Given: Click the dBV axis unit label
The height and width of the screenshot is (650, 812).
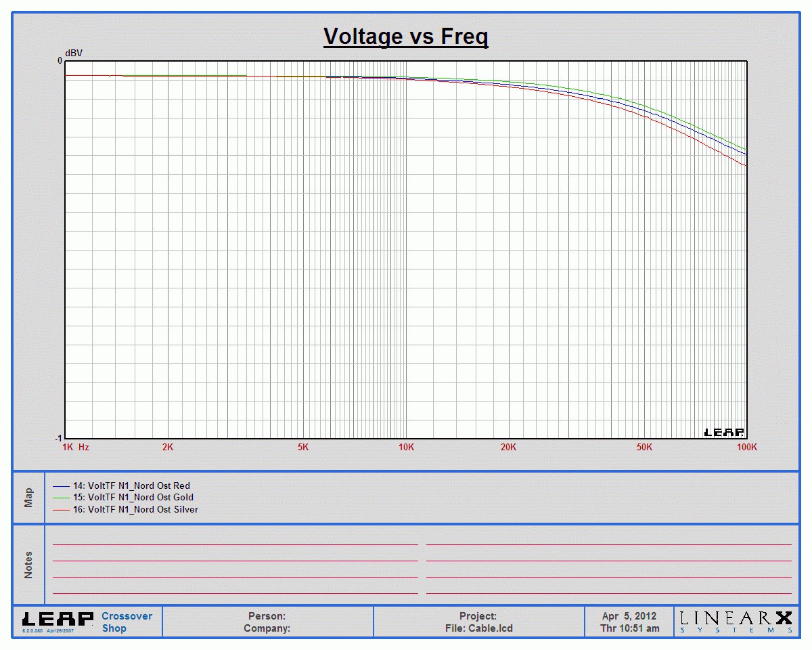Looking at the screenshot, I should 74,53.
